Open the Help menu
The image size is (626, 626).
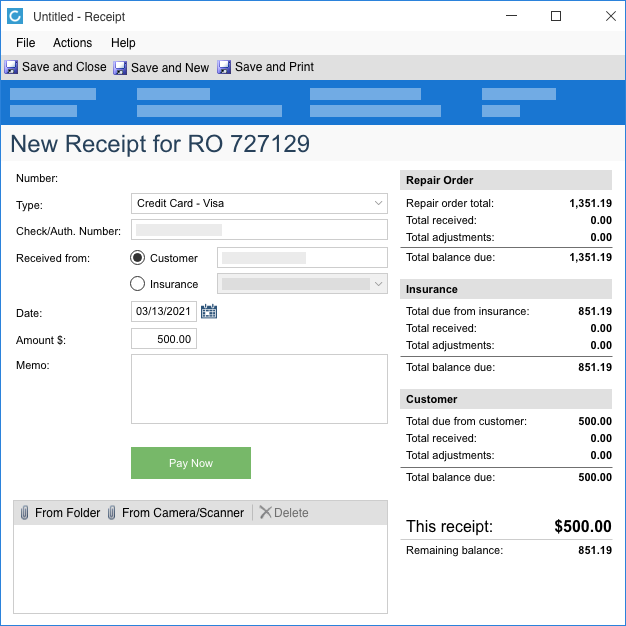123,43
